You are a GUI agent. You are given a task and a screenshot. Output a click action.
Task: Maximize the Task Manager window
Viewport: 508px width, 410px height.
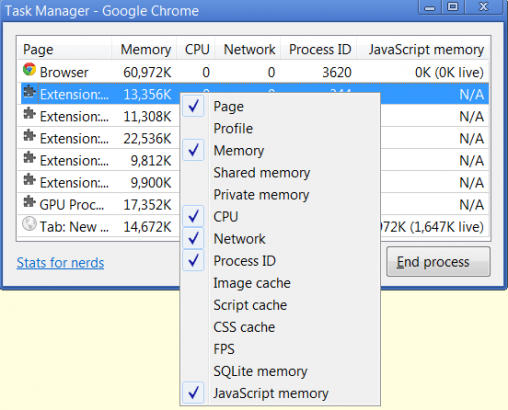click(453, 7)
